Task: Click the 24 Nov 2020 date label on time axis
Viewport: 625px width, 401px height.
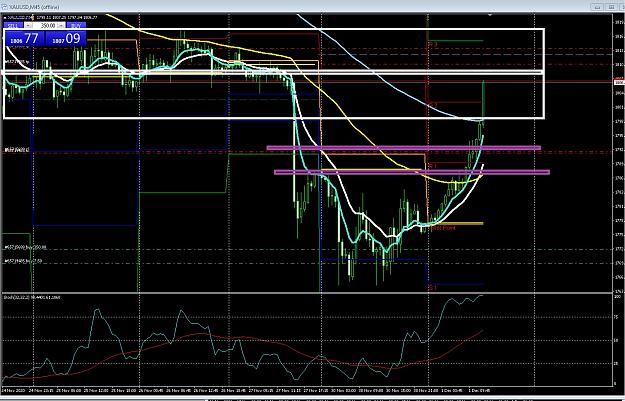Action: click(x=14, y=390)
